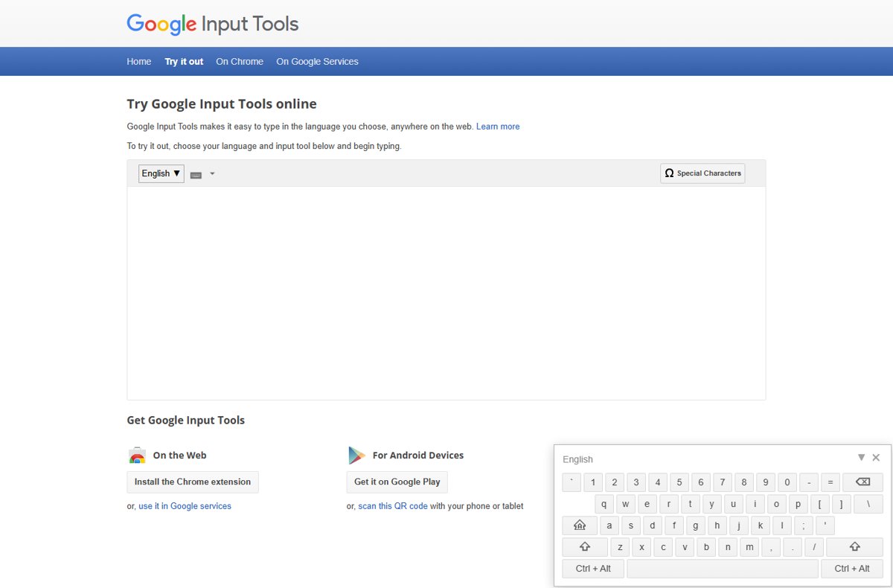Click the English title on keyboard panel
893x588 pixels.
577,459
